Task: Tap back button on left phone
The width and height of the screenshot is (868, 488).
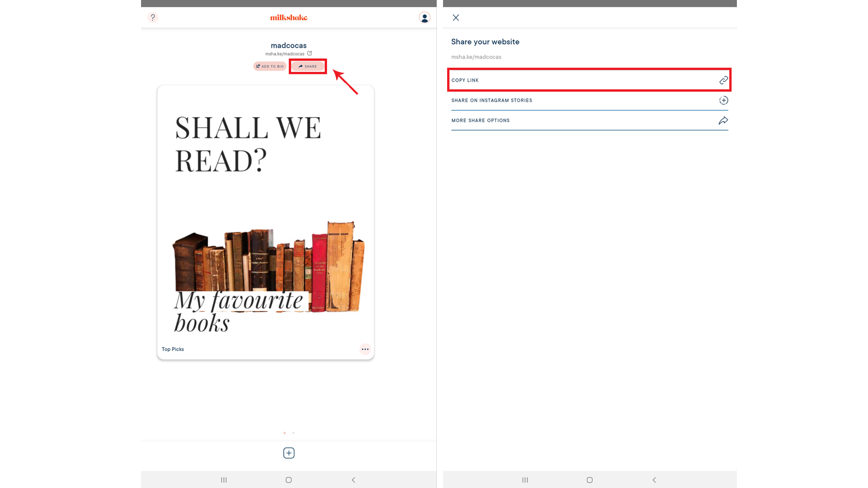Action: pyautogui.click(x=354, y=480)
